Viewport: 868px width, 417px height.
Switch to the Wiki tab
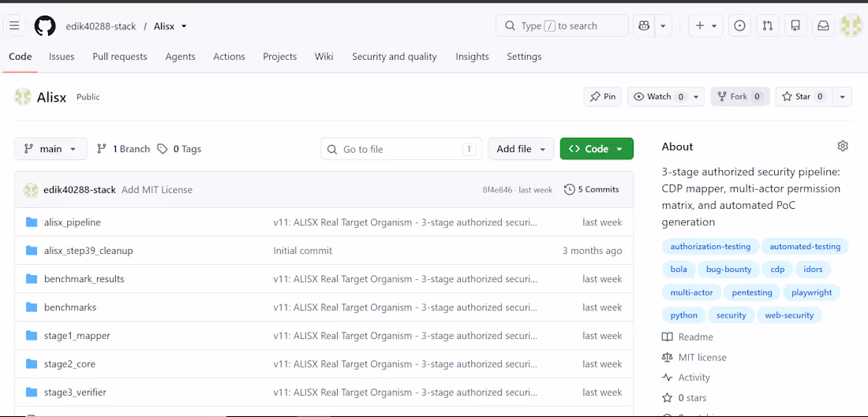pos(324,57)
